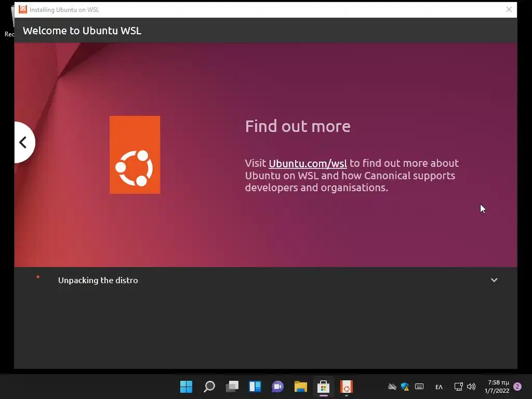The height and width of the screenshot is (399, 532).
Task: Click the Ubuntu installer icon in title bar
Action: click(x=22, y=9)
